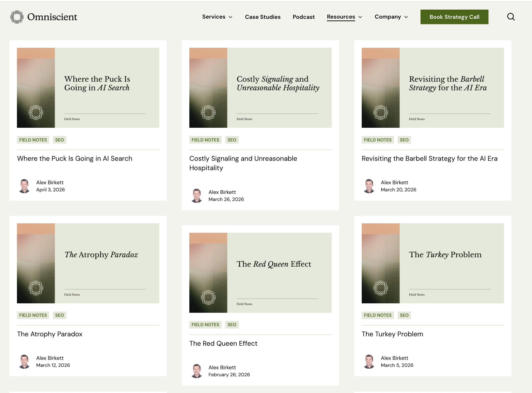The height and width of the screenshot is (393, 532).
Task: Click author avatar on Barbell Strategy card
Action: (x=369, y=186)
